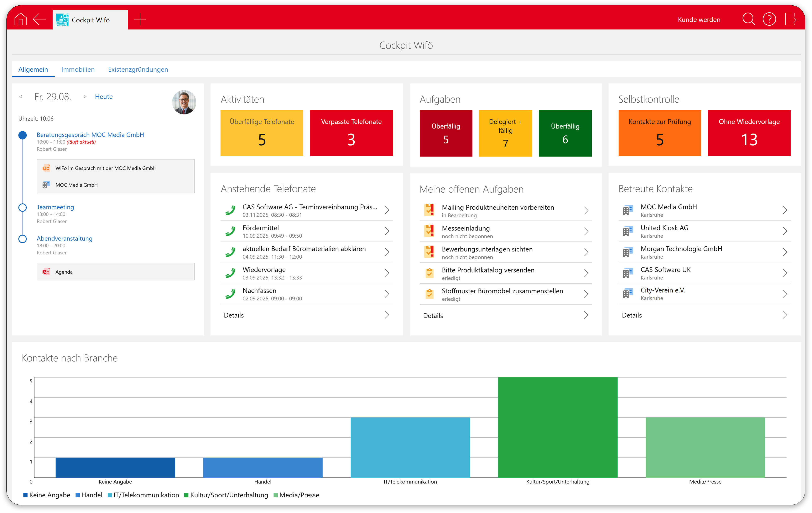Click the red Verpasste Telefonate tile
This screenshot has height=513, width=812.
click(x=351, y=133)
